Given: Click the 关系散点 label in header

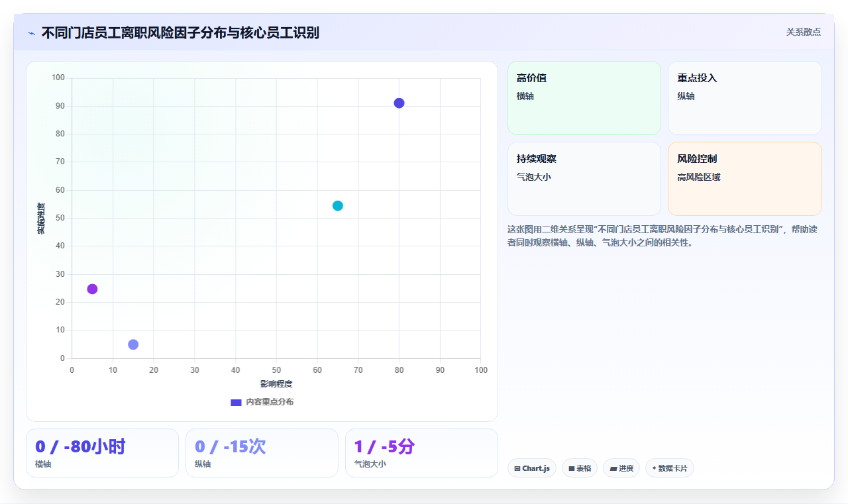Looking at the screenshot, I should 803,32.
